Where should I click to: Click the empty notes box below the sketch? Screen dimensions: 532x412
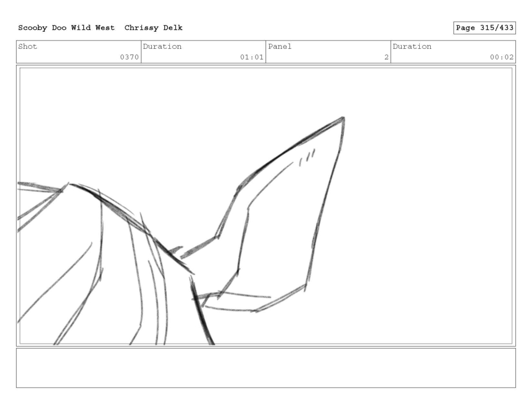coord(265,368)
